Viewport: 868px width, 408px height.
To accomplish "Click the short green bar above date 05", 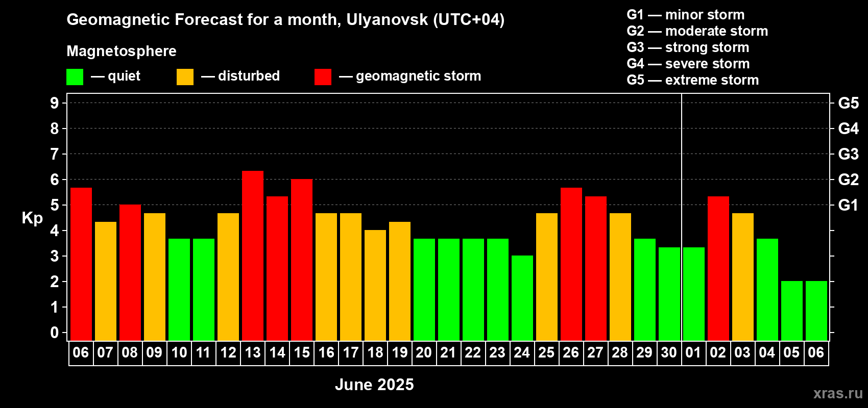I will coord(792,311).
